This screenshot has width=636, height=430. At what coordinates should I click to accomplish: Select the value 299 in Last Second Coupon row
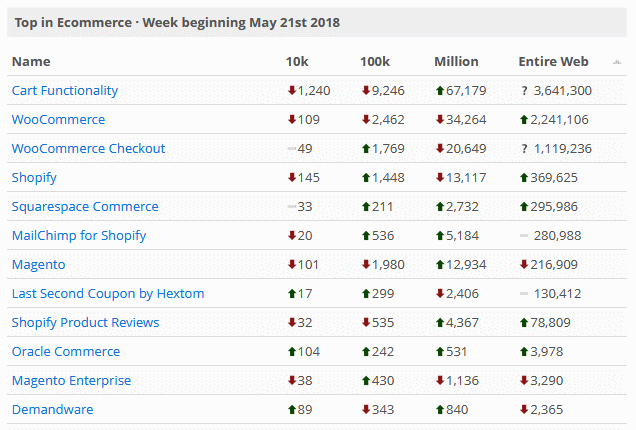click(383, 294)
